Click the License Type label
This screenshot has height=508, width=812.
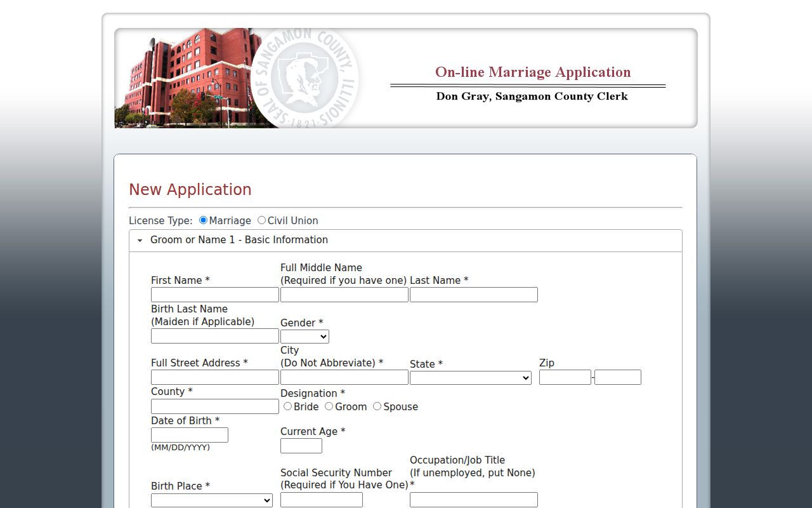point(160,221)
